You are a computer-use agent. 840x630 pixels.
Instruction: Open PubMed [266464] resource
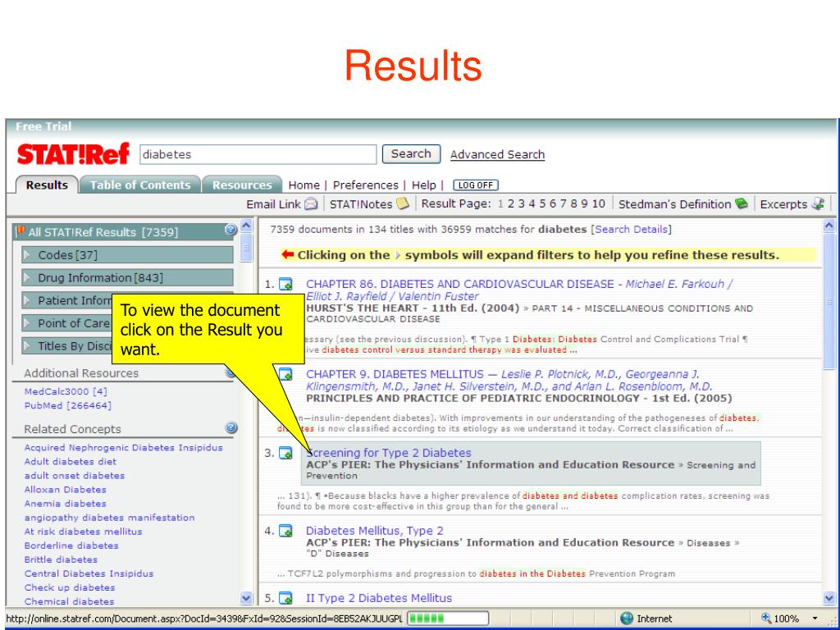(x=67, y=405)
